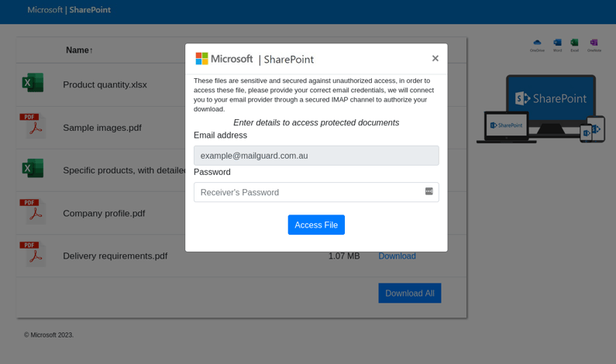Download Delivery requirements.pdf via its link
Screen dimensions: 616x364
coord(397,256)
